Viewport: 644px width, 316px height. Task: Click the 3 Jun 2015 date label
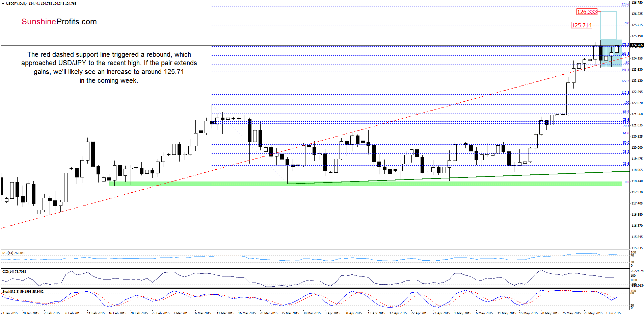coord(613,313)
